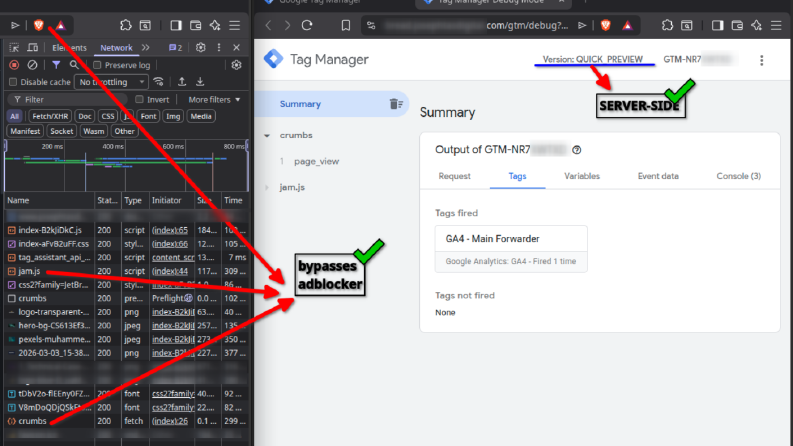Expand the jam.js group in Tag Manager
The height and width of the screenshot is (446, 793).
267,187
